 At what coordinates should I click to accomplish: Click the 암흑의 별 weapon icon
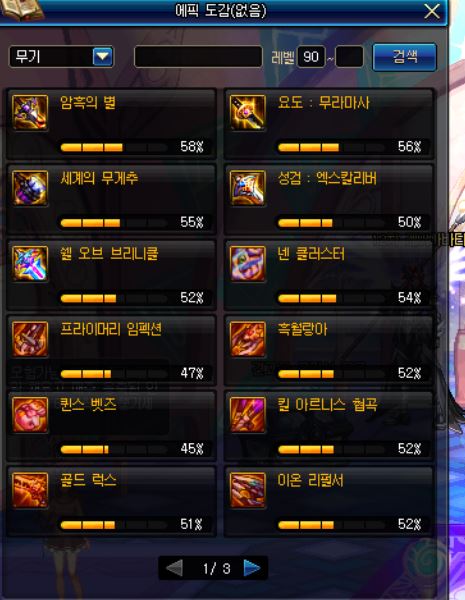pos(30,113)
